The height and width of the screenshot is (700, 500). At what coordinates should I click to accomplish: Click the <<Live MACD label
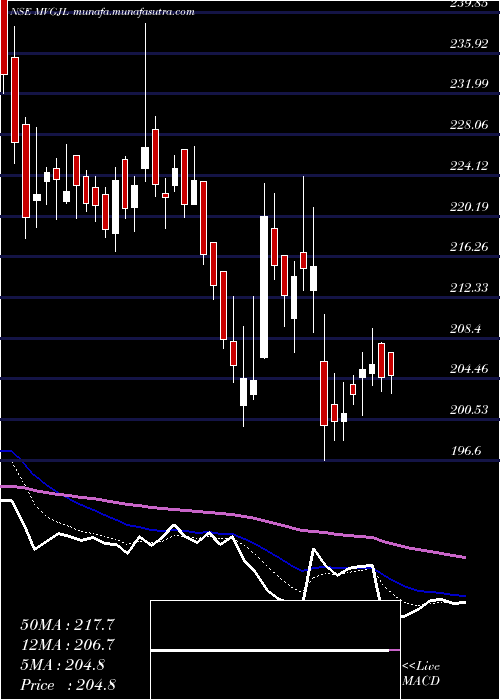[x=421, y=674]
